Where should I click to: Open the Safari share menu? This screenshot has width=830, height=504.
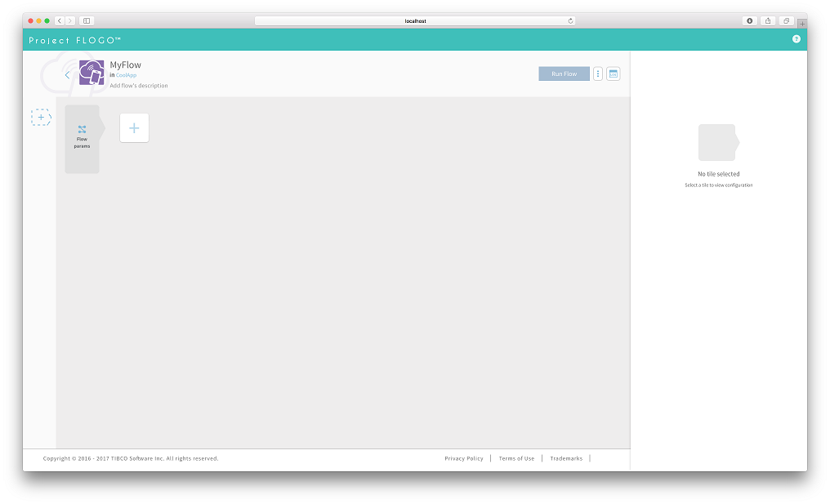[x=768, y=20]
